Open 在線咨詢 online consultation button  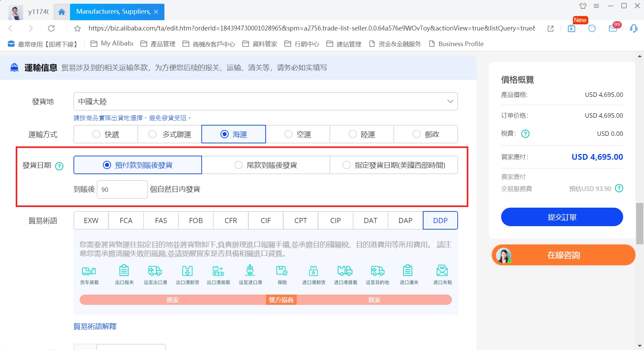563,255
